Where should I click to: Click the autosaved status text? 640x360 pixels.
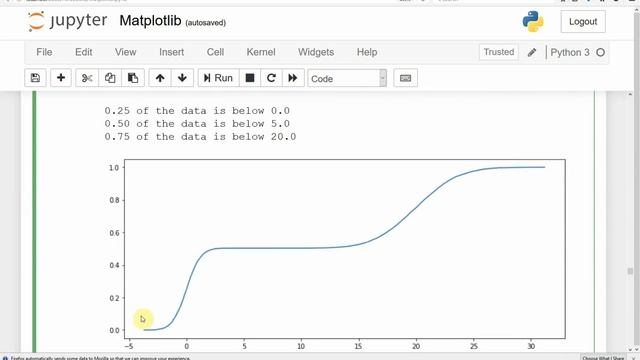(205, 23)
